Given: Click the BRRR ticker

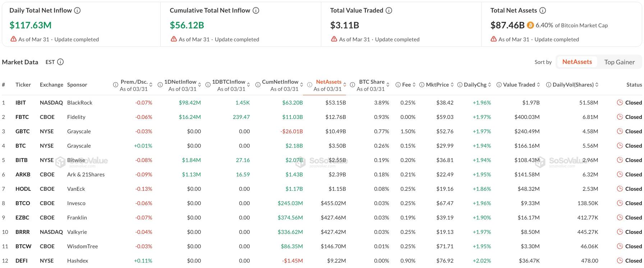Looking at the screenshot, I should [23, 232].
